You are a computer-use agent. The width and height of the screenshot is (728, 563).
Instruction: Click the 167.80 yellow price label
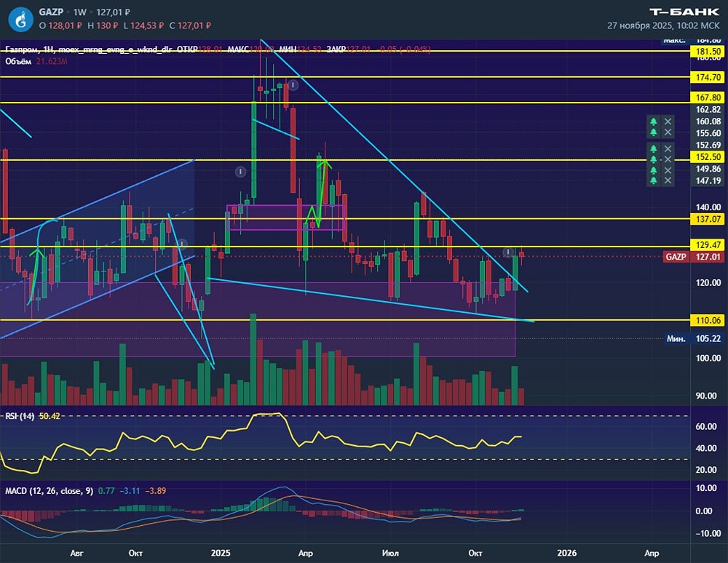coord(708,97)
